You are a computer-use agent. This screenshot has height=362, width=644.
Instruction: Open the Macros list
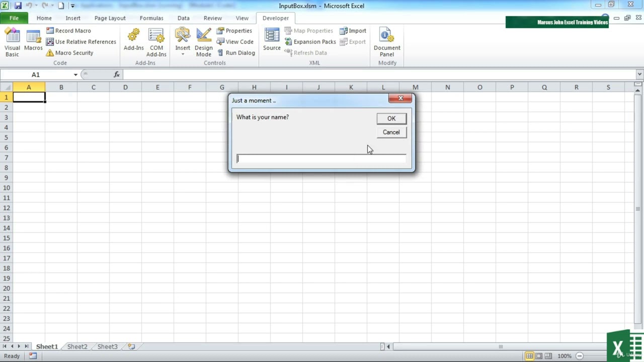click(x=33, y=40)
